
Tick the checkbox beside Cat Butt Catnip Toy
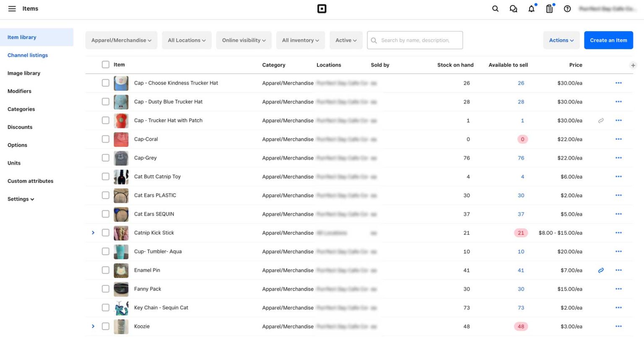[x=105, y=177]
